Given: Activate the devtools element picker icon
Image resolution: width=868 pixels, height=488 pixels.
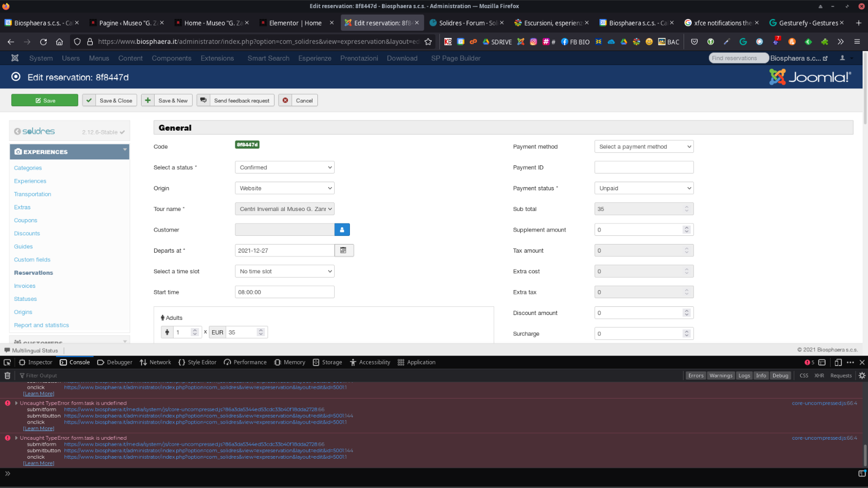Looking at the screenshot, I should coord(7,362).
